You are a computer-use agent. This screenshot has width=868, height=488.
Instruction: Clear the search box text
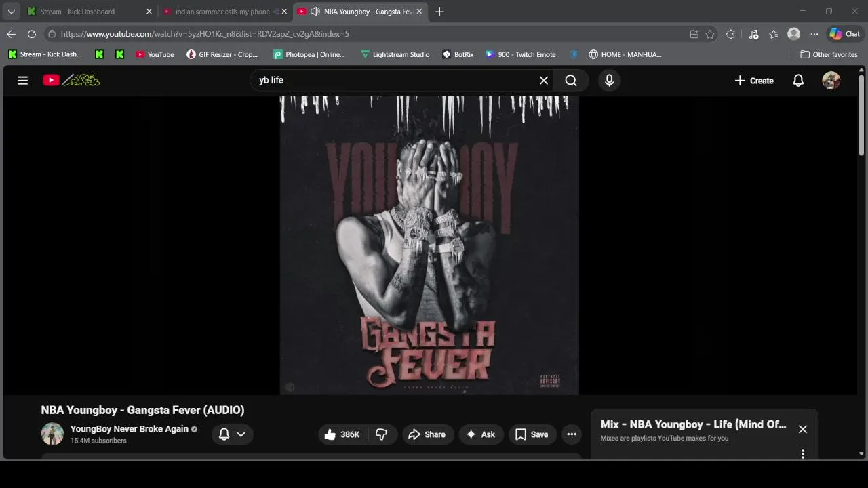[543, 80]
